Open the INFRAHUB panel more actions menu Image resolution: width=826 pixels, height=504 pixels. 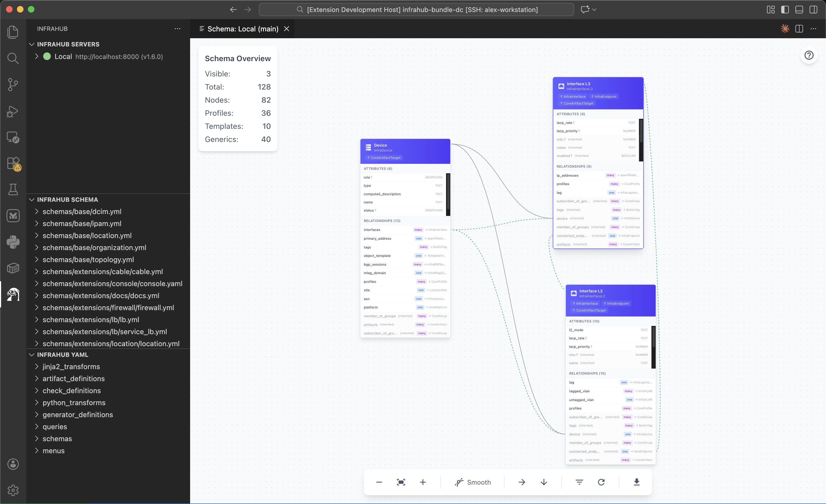click(178, 29)
